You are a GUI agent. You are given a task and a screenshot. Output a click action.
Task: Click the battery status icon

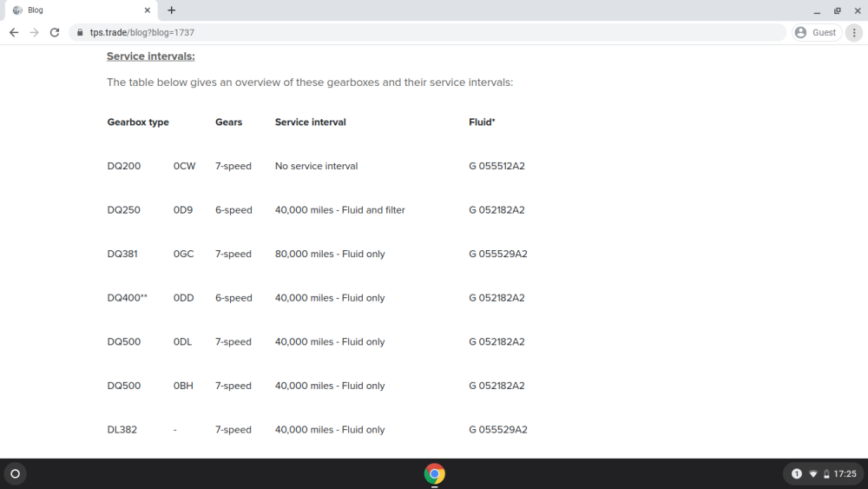pos(826,474)
